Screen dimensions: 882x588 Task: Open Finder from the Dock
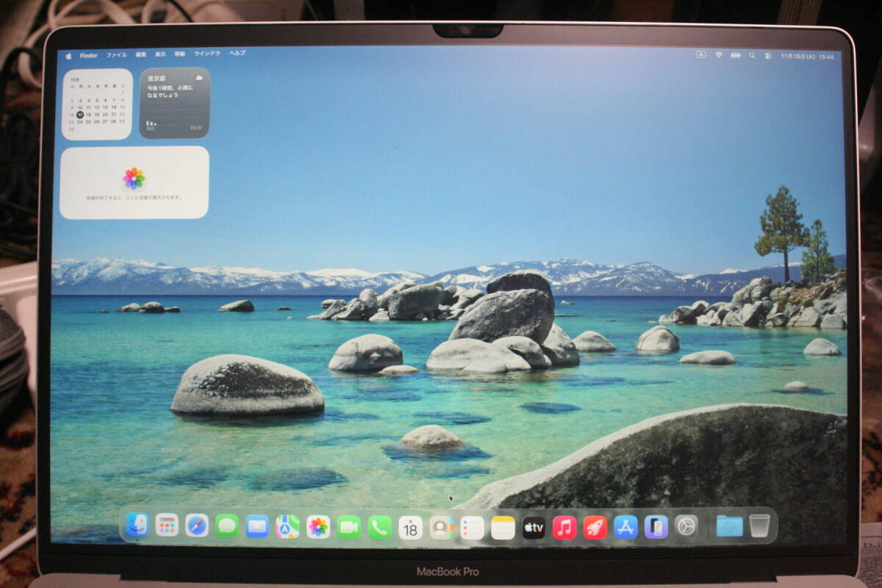coord(137,524)
